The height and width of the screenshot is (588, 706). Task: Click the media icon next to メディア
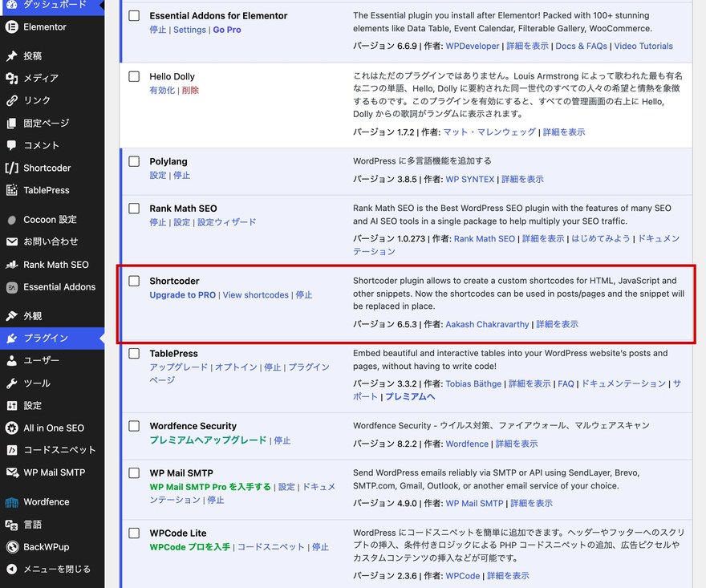(12, 79)
